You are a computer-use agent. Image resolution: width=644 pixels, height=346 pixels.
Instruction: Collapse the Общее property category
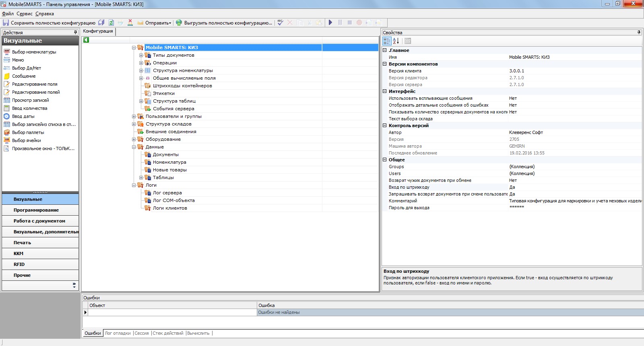pos(385,160)
